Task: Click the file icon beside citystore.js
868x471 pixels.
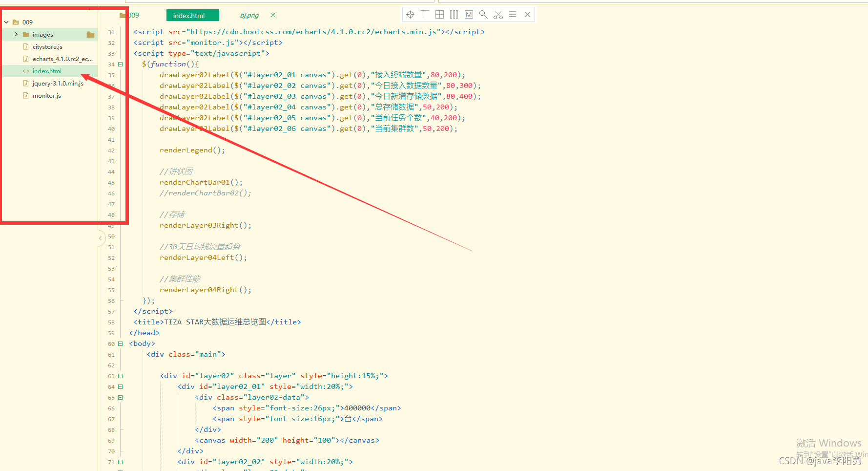Action: pos(26,47)
